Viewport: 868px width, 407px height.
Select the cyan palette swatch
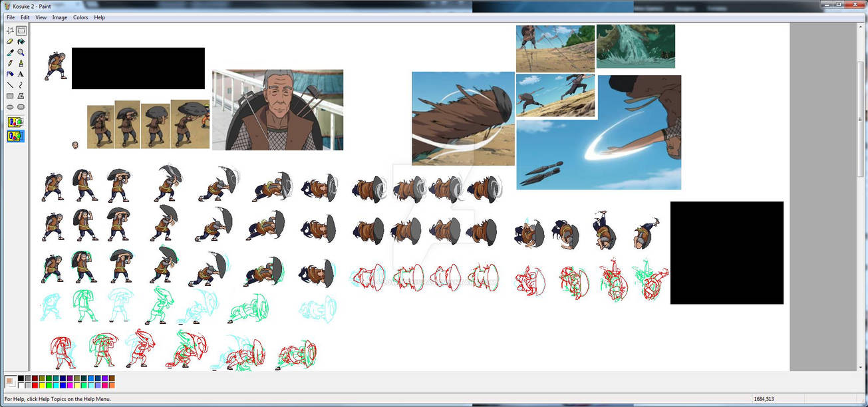56,386
